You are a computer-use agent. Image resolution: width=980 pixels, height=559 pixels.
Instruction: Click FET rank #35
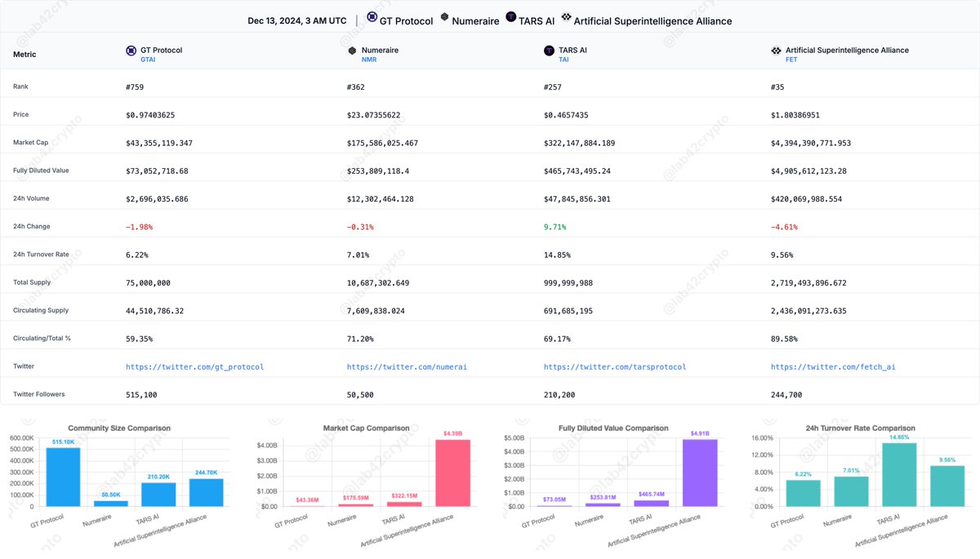tap(778, 87)
